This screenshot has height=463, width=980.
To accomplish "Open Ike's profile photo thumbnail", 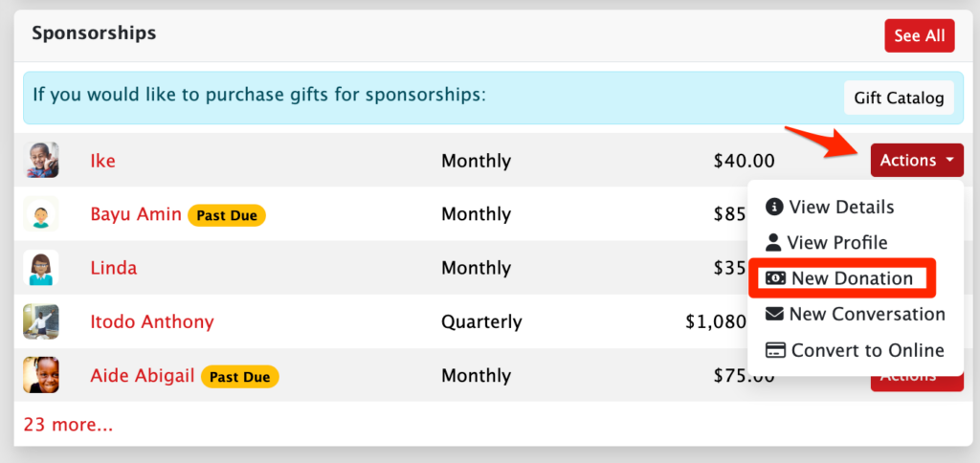I will [x=41, y=160].
